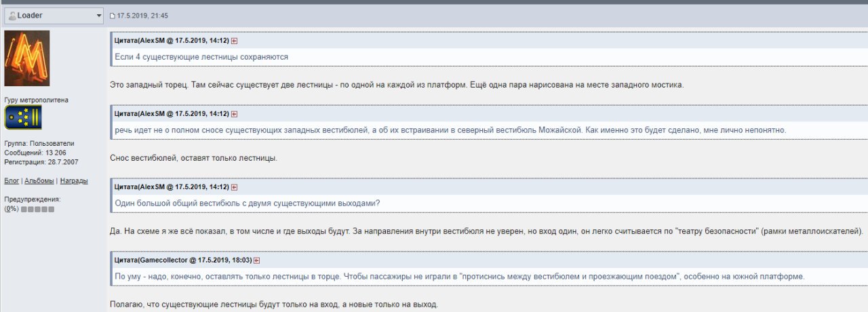Screen dimensions: 868x312
Task: Open Loader's Альбомы link
Action: (39, 180)
